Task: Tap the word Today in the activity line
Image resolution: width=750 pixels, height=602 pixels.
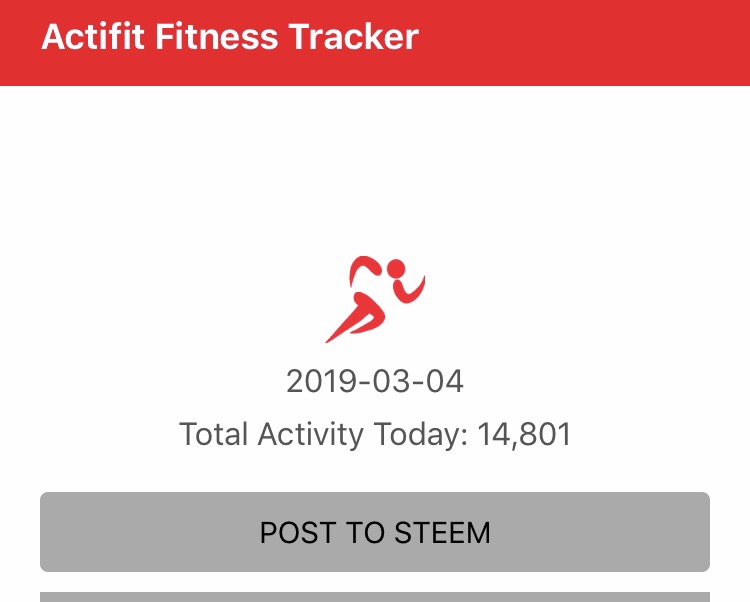Action: 421,435
